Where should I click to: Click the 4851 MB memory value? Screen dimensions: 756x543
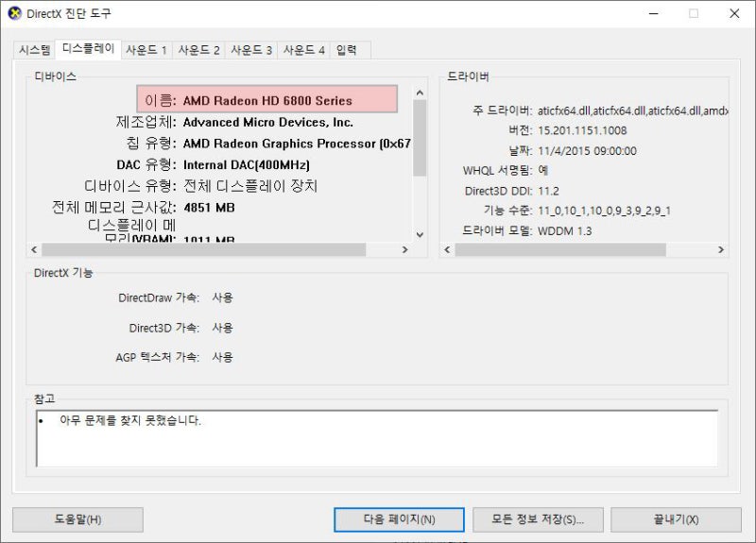pyautogui.click(x=209, y=208)
